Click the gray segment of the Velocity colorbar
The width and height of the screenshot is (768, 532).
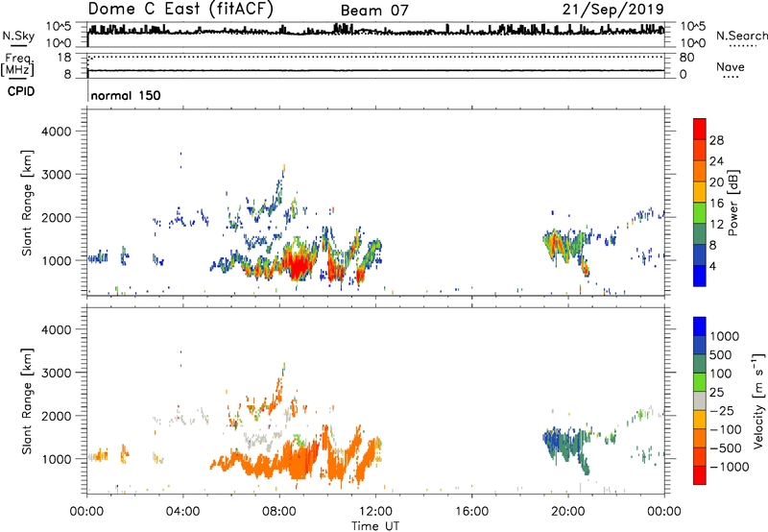[700, 400]
